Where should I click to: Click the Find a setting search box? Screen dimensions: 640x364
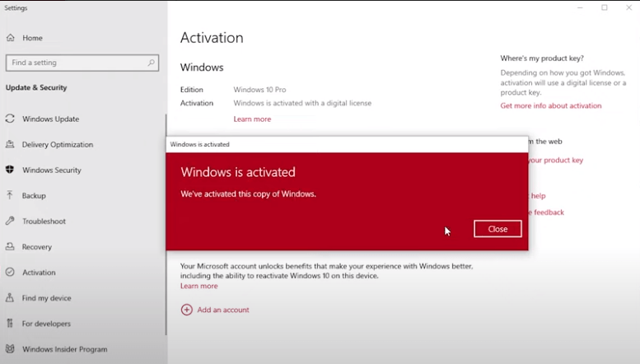pos(82,63)
